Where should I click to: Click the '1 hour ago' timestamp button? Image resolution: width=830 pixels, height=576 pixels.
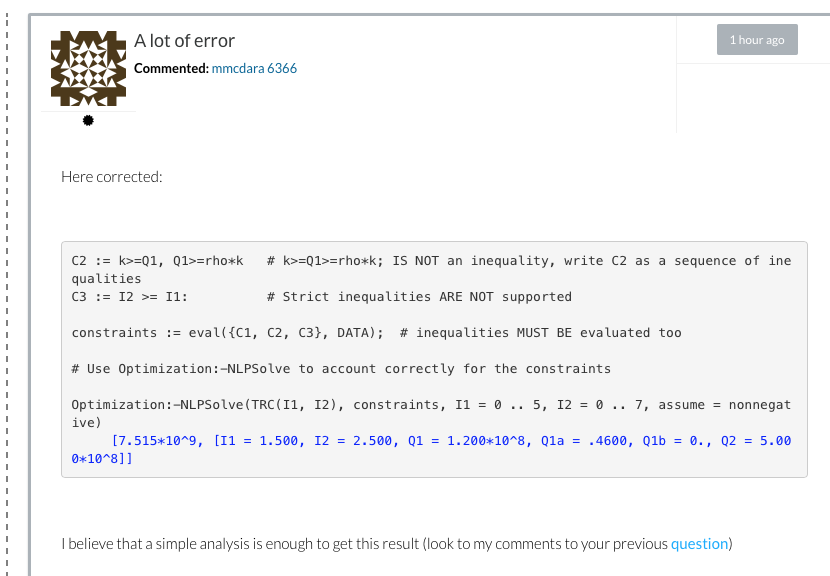click(757, 40)
